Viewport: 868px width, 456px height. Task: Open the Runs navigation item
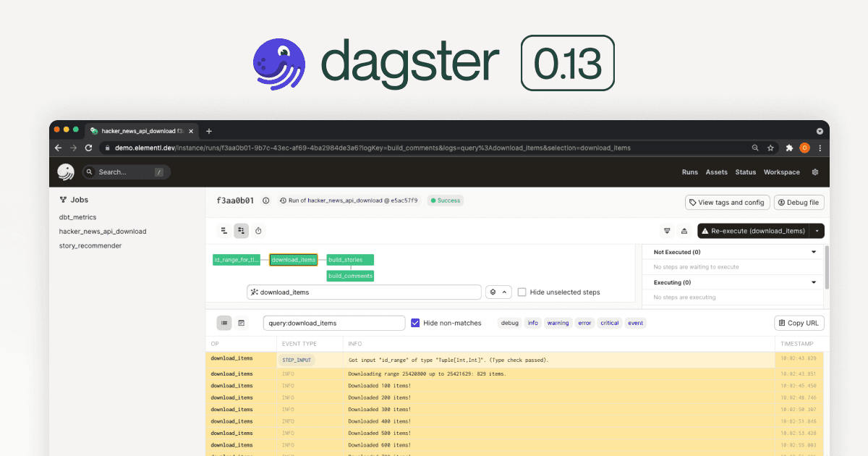tap(689, 172)
